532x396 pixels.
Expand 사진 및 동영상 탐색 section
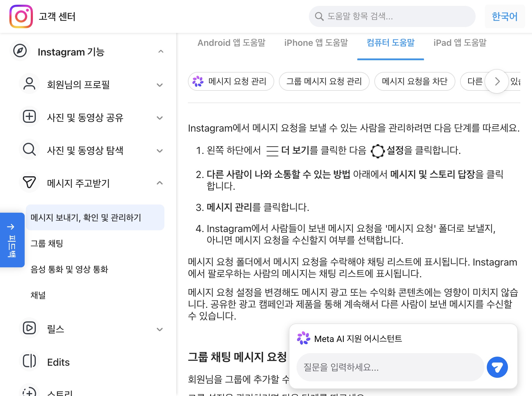[x=160, y=151]
